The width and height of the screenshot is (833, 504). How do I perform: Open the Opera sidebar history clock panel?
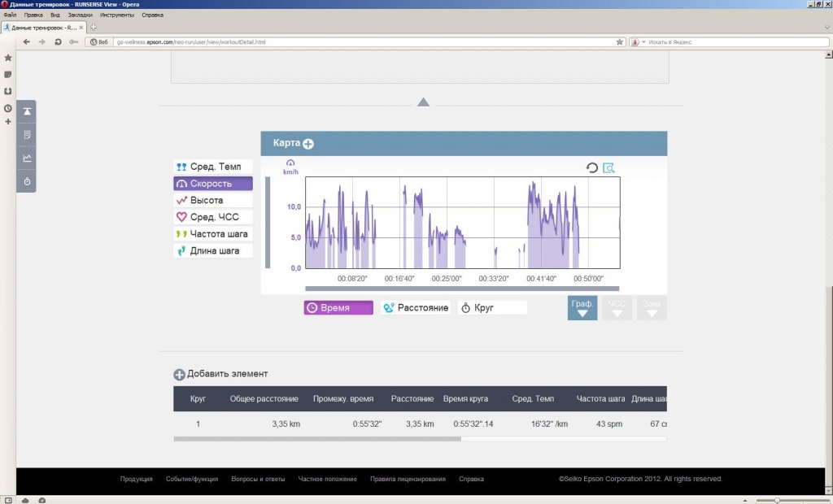pyautogui.click(x=8, y=108)
